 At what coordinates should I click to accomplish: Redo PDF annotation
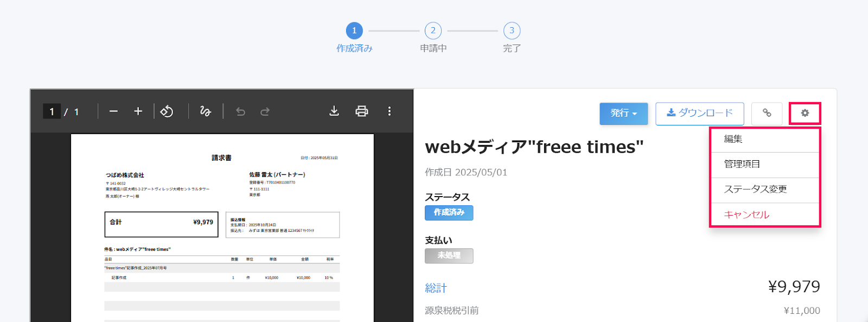click(x=265, y=111)
